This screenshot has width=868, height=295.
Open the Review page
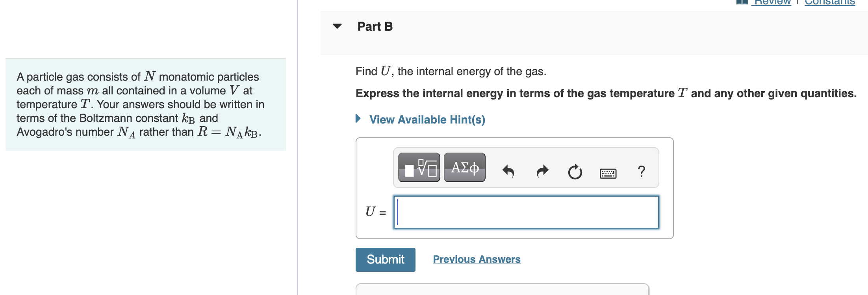773,2
